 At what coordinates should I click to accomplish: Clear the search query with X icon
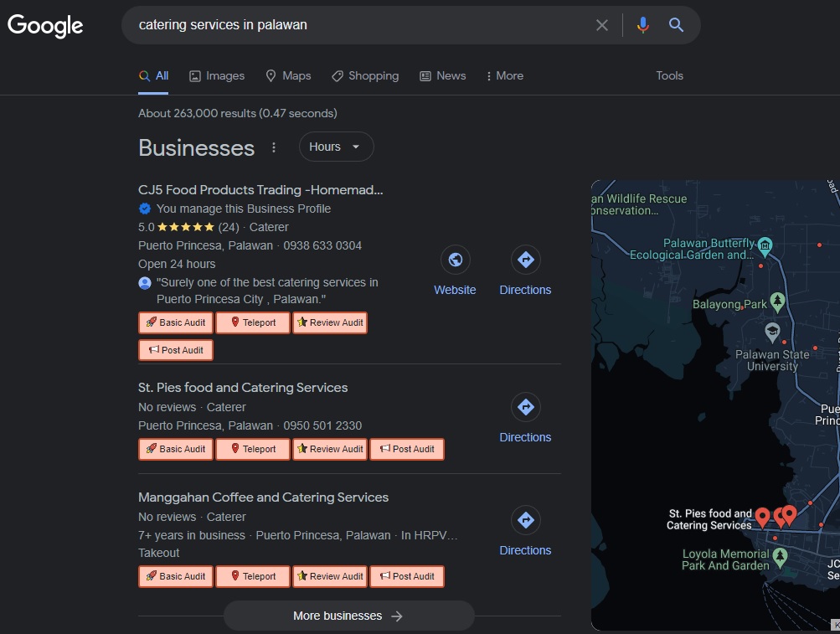(x=601, y=25)
